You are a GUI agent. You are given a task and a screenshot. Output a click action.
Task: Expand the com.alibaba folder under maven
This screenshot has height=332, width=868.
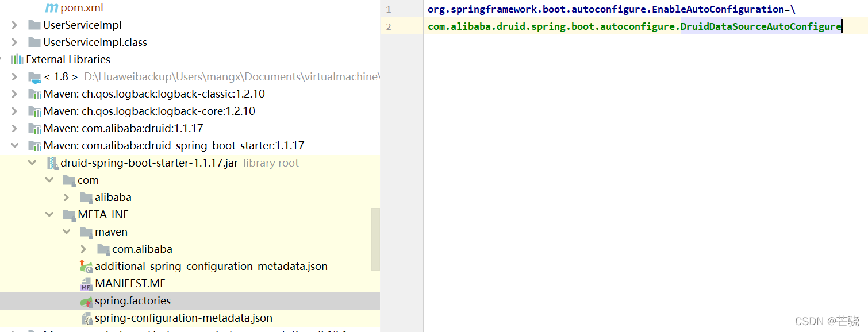pos(84,249)
